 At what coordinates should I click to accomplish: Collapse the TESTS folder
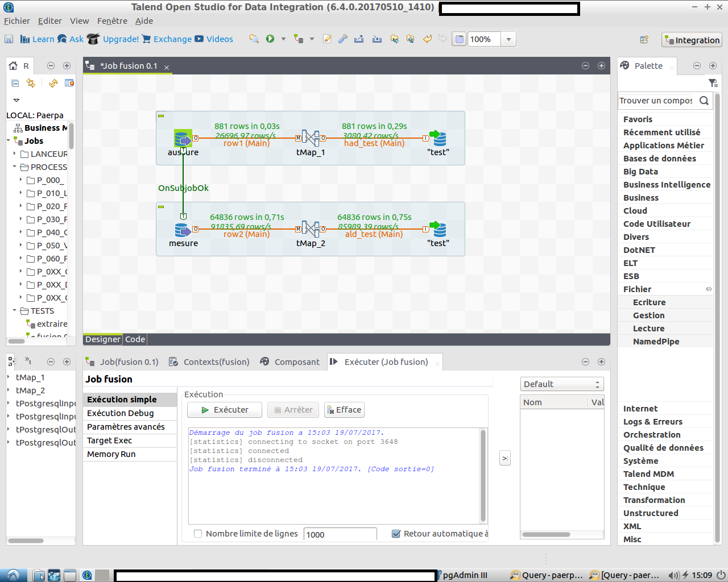pyautogui.click(x=15, y=310)
